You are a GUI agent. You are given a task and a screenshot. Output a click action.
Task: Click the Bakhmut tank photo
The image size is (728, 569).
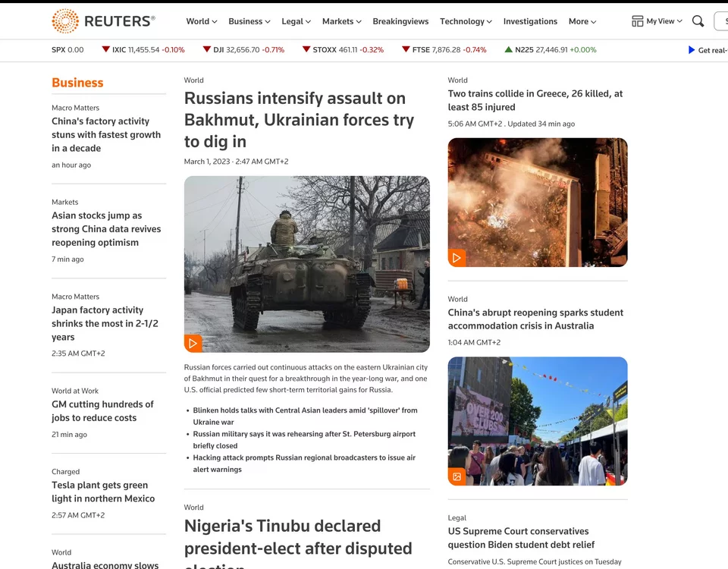(307, 264)
